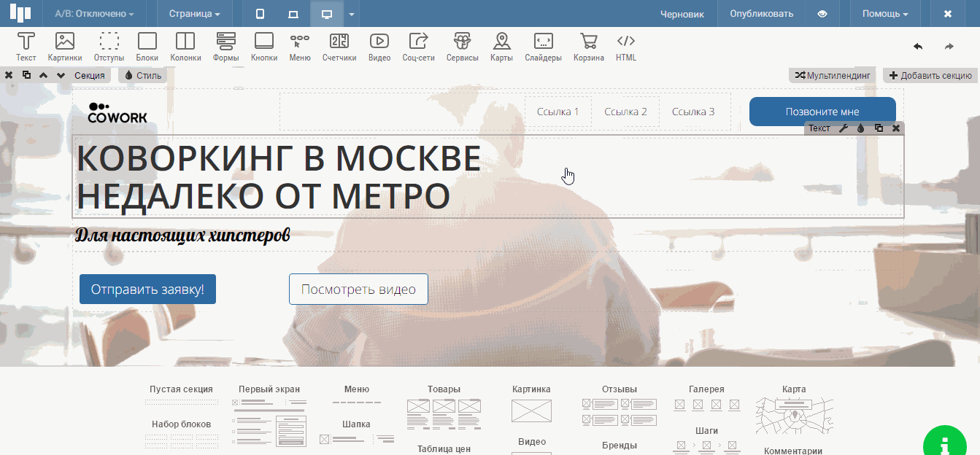Open the Maps widget tool
Image resolution: width=980 pixels, height=455 pixels.
(501, 47)
